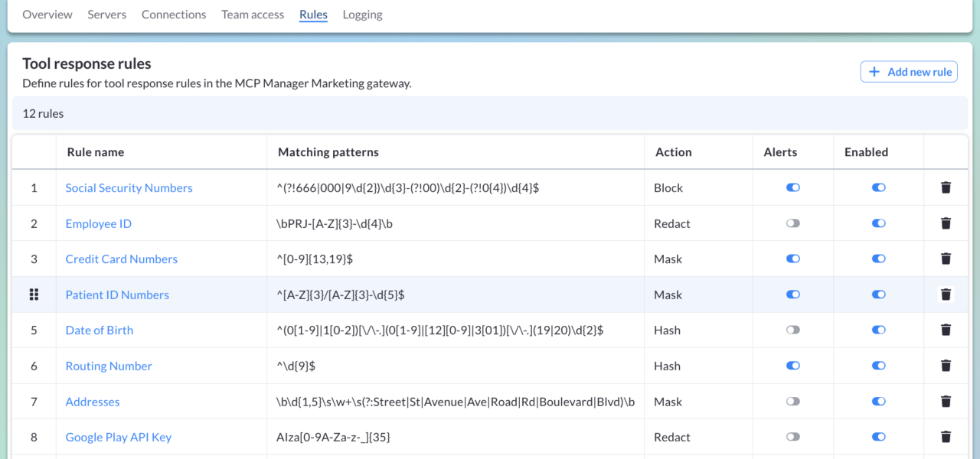This screenshot has width=980, height=459.
Task: Delete the Routing Number rule
Action: point(946,366)
